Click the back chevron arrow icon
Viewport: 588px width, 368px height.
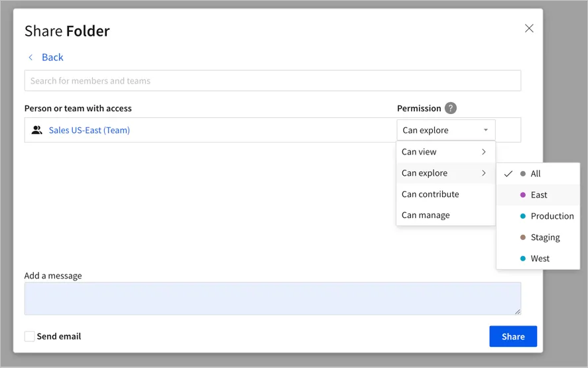30,57
